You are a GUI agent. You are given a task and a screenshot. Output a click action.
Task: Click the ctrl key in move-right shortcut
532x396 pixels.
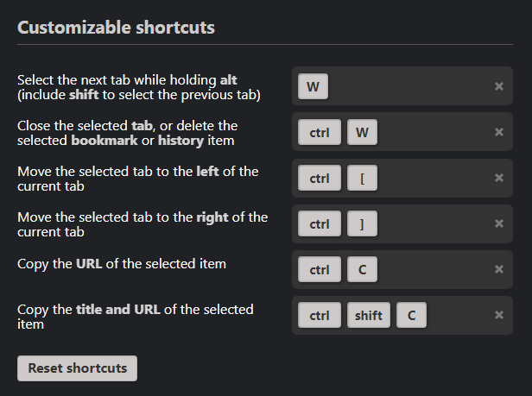tap(320, 223)
